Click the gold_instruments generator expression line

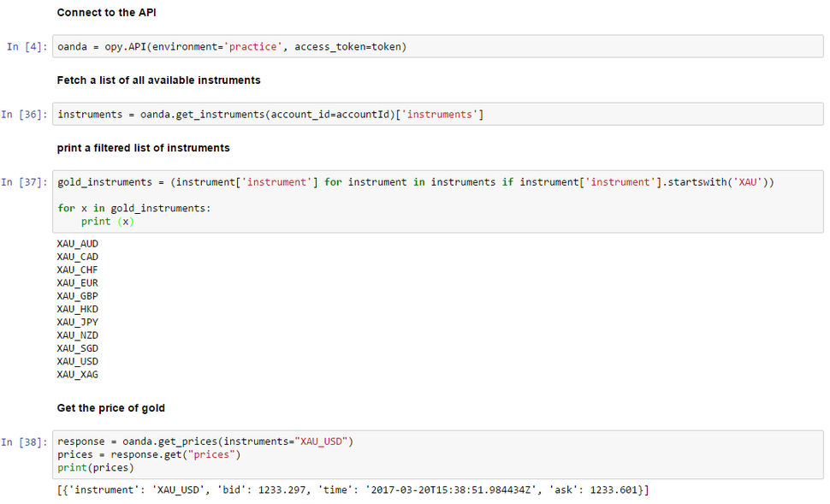tap(416, 182)
